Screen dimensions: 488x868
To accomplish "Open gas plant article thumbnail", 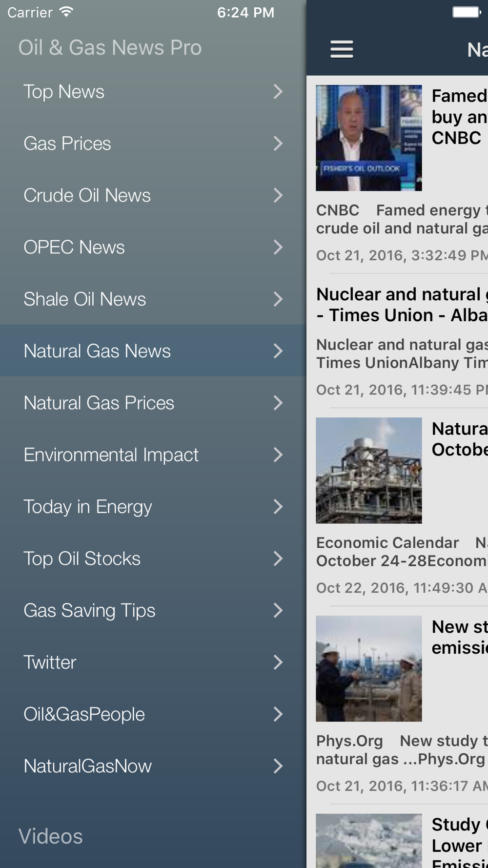I will [369, 470].
